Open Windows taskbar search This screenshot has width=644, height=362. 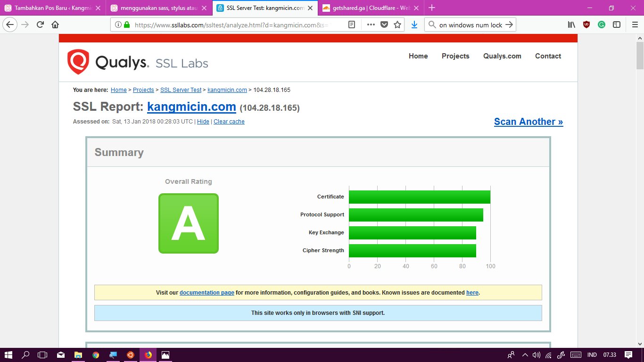click(x=26, y=355)
